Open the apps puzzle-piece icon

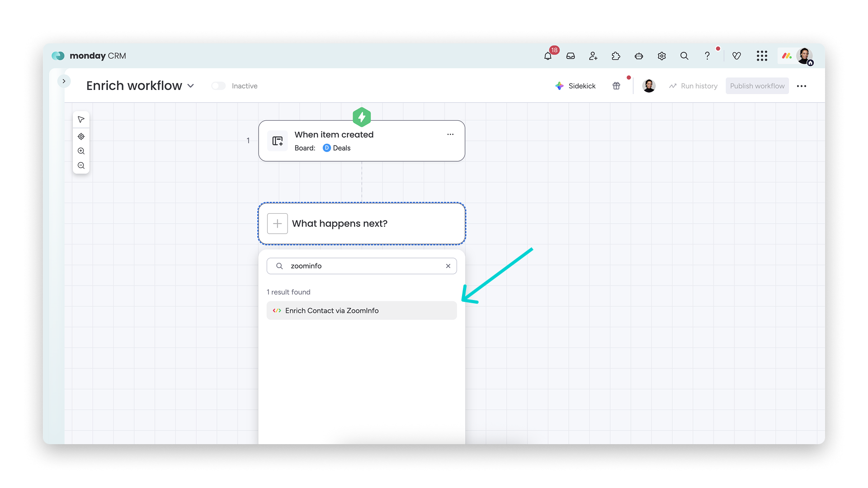click(616, 56)
